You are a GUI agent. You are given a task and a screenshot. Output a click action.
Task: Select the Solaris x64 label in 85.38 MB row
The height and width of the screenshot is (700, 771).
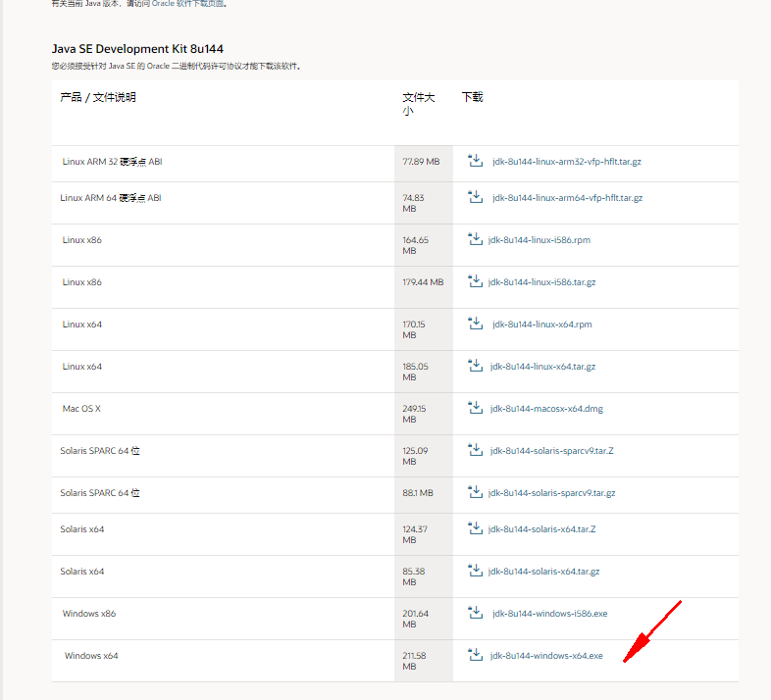pos(82,572)
